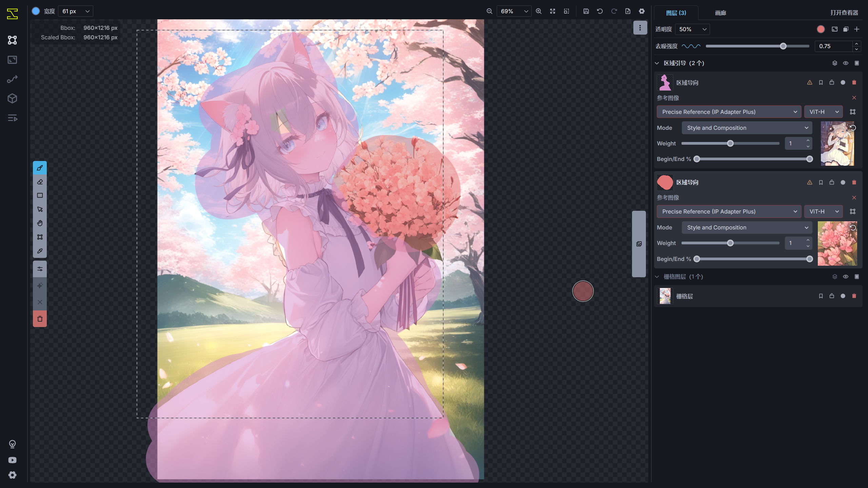The image size is (868, 488).
Task: Switch to the 画廊 tab
Action: click(720, 13)
